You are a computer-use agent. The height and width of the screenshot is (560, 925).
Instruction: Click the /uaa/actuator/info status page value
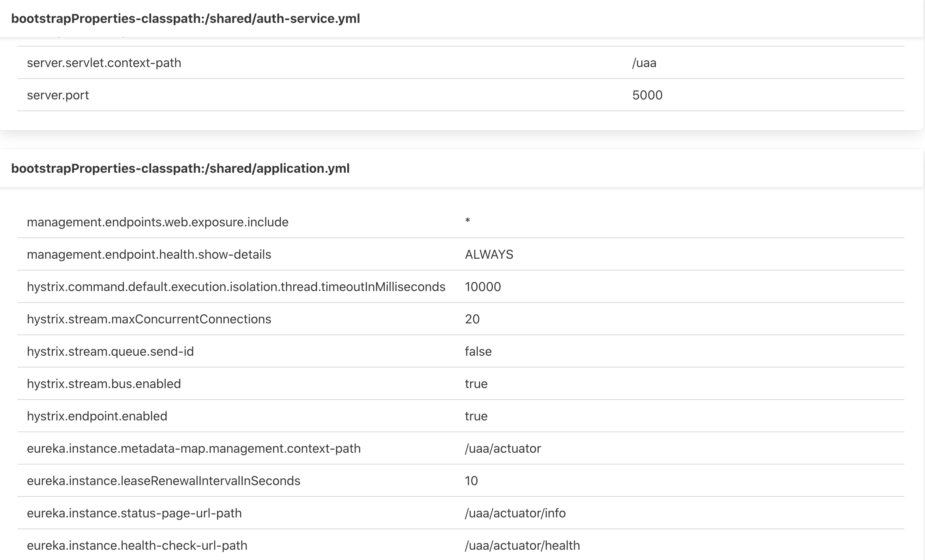[515, 513]
